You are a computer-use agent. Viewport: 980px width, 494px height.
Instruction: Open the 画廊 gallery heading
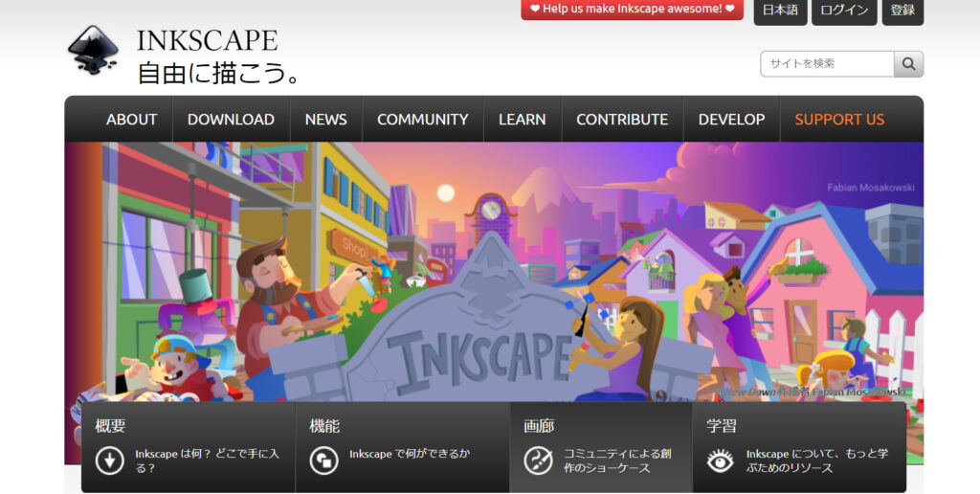point(539,426)
